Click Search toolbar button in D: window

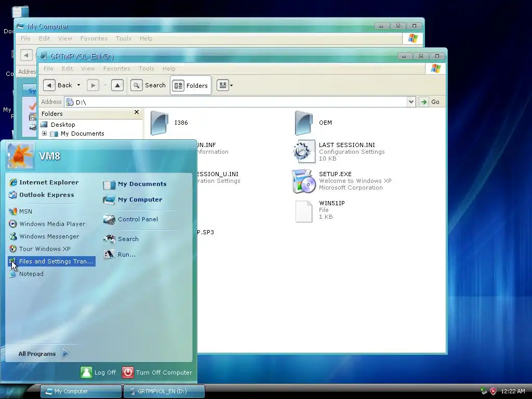point(148,85)
